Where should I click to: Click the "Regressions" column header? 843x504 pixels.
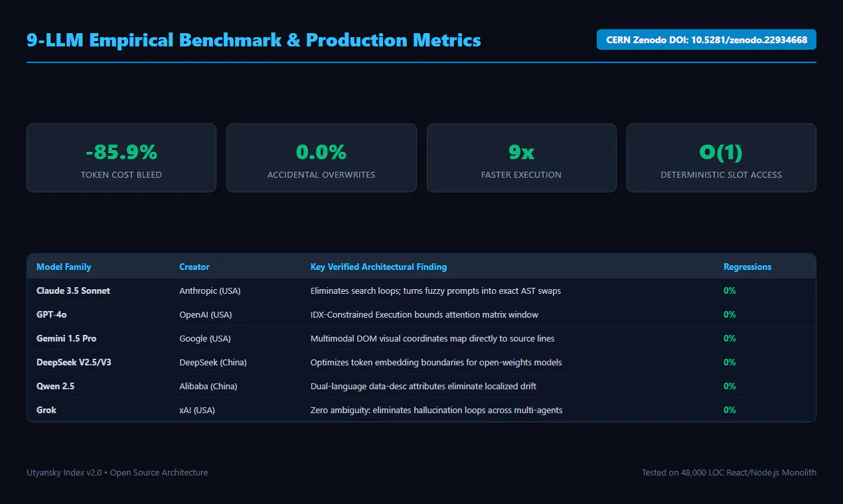point(747,267)
